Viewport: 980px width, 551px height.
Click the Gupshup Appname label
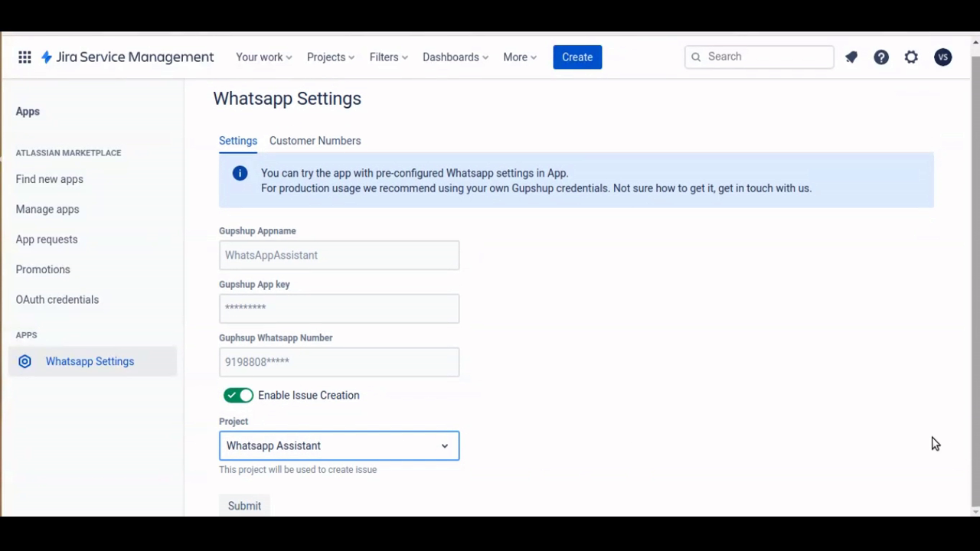[257, 231]
